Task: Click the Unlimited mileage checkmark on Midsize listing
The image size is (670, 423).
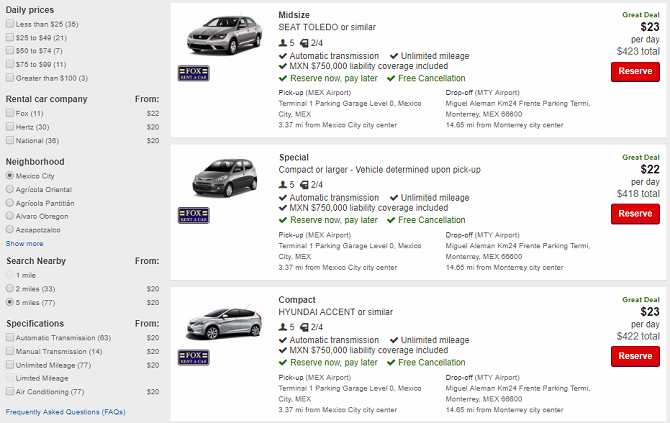Action: click(x=393, y=55)
